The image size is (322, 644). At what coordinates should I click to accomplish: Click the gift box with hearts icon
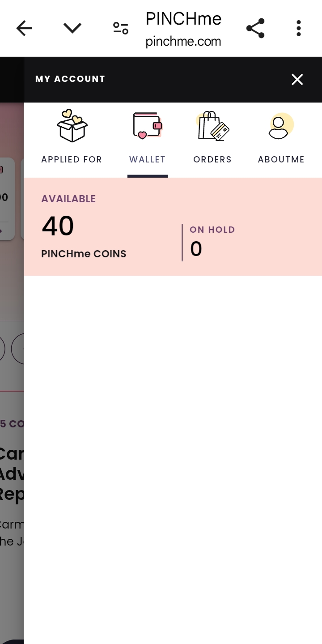[x=72, y=126]
